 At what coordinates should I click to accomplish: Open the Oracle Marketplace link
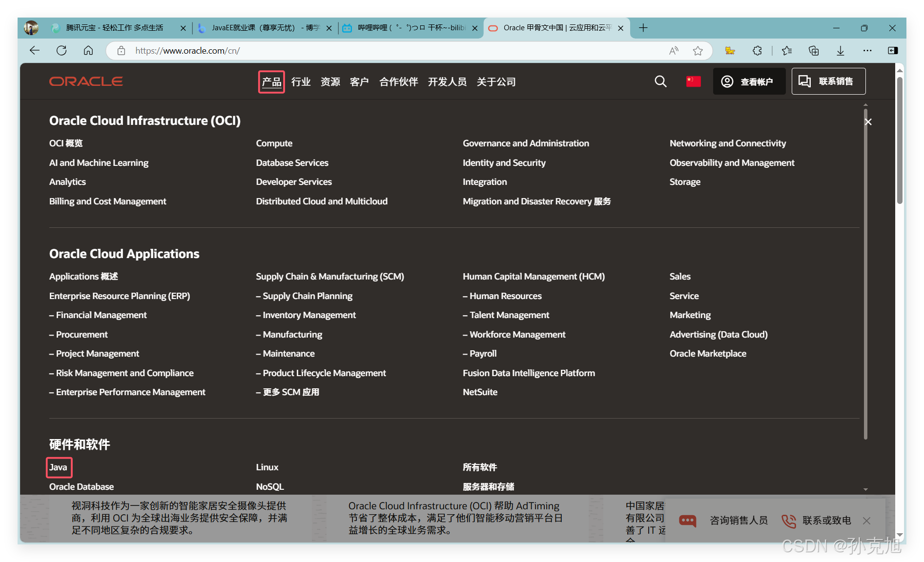(708, 354)
